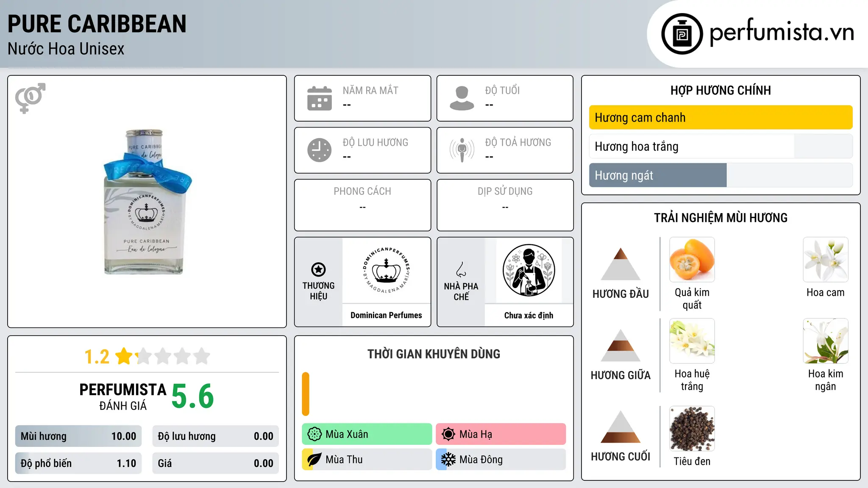Click the Độ phổ biến score row
The width and height of the screenshot is (868, 488).
click(x=78, y=463)
